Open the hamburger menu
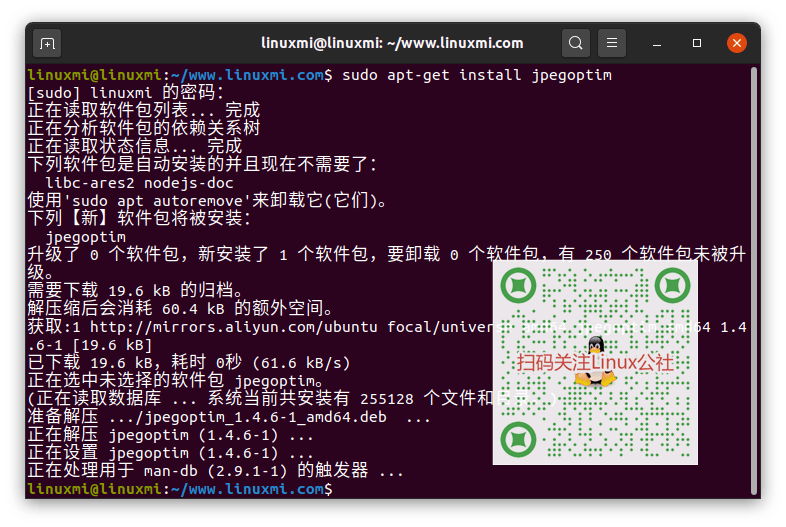The height and width of the screenshot is (527, 786). click(x=612, y=43)
